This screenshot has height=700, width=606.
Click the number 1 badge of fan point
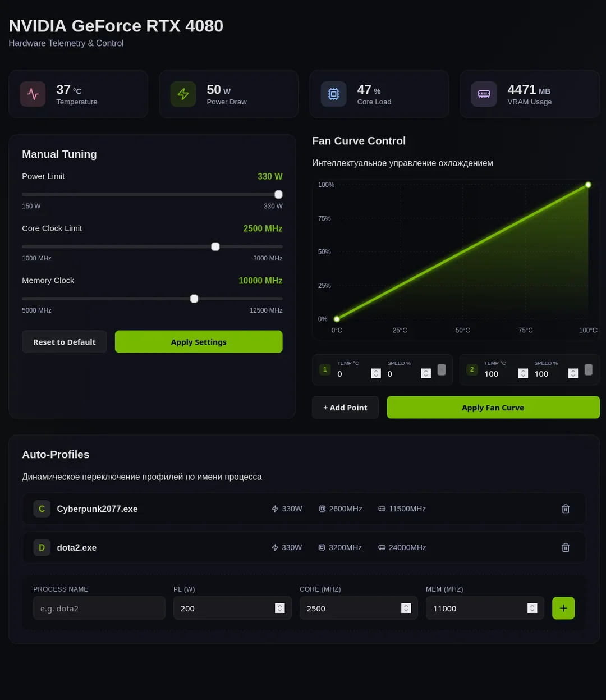325,369
